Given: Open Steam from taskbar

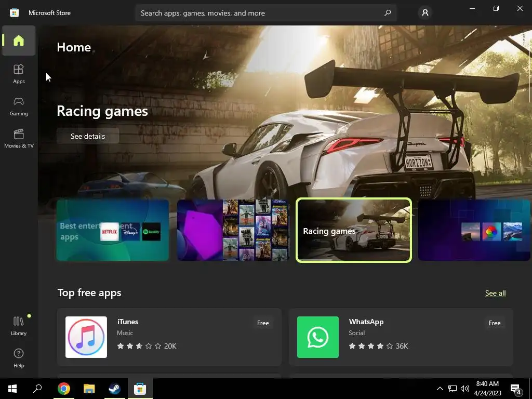Looking at the screenshot, I should pos(114,389).
